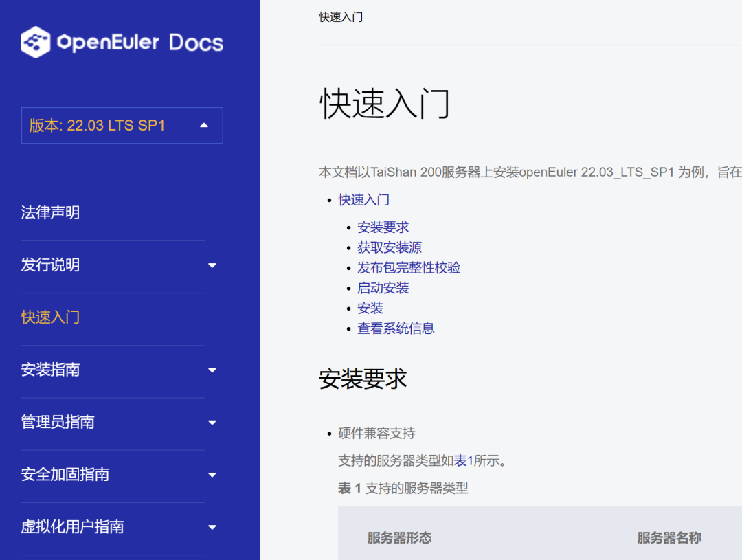This screenshot has width=742, height=560.
Task: Open the 获取安装源 link
Action: tap(390, 247)
